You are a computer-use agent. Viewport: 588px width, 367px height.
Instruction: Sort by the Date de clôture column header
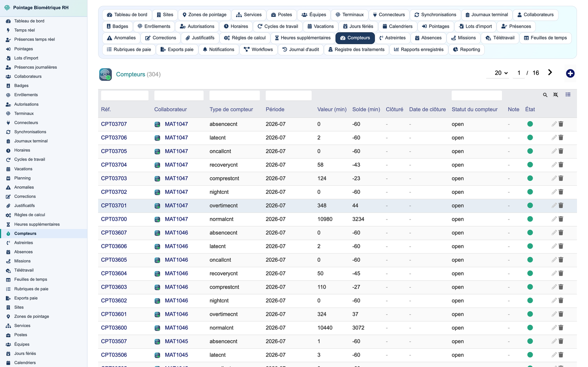(427, 109)
